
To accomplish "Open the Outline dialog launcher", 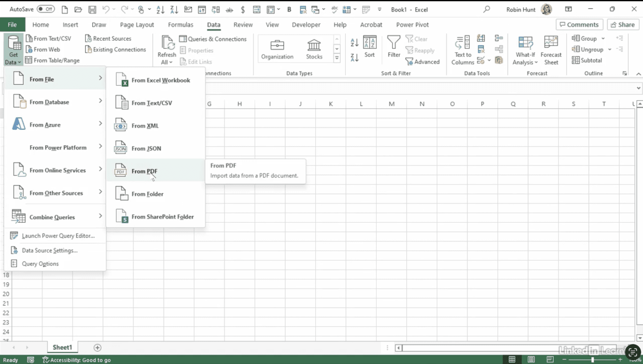I will point(624,73).
